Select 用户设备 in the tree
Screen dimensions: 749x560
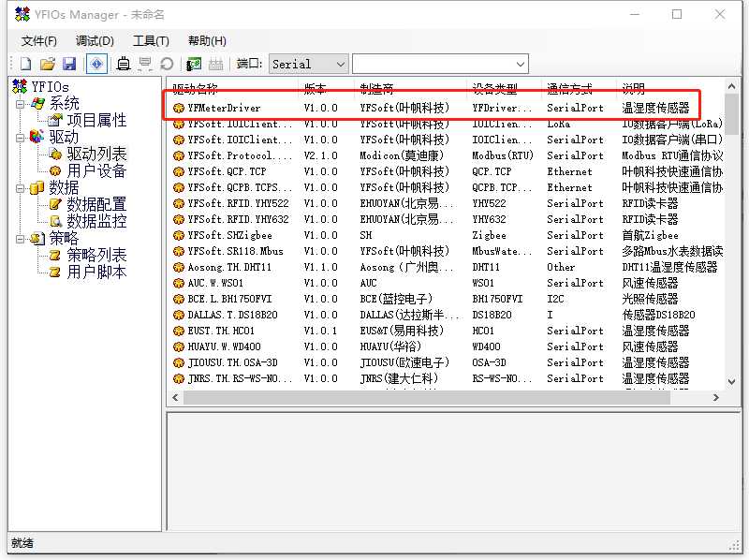tap(96, 170)
